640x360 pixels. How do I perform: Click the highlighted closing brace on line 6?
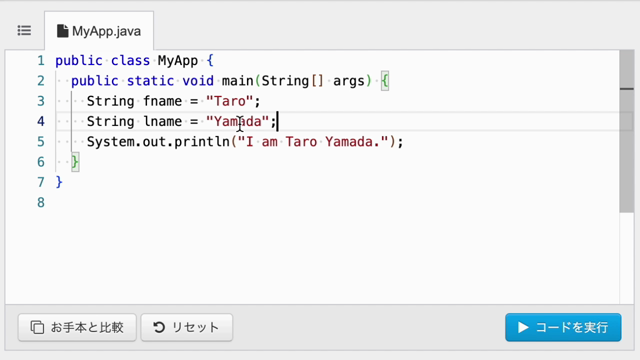[x=75, y=162]
